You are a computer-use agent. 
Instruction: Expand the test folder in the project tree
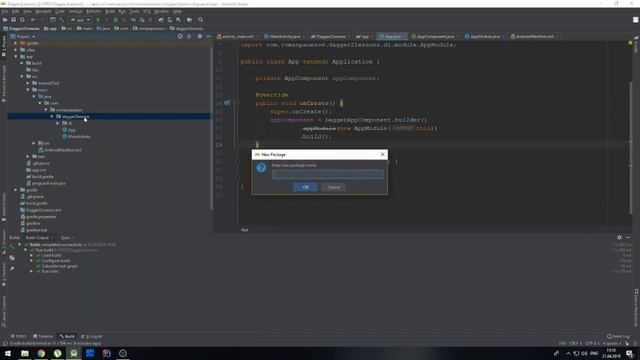point(28,156)
